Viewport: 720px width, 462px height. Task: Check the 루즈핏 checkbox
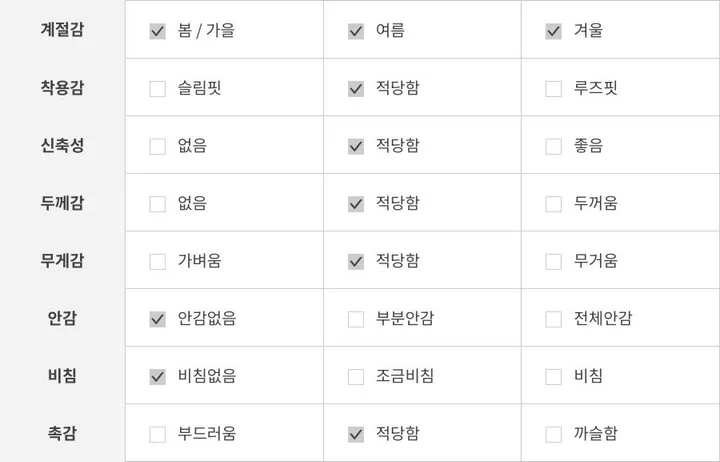coord(553,89)
